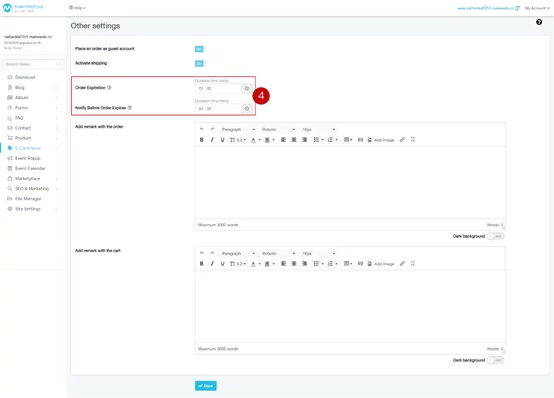Toggle Dark background for the order remark
The width and height of the screenshot is (554, 398).
click(x=495, y=236)
